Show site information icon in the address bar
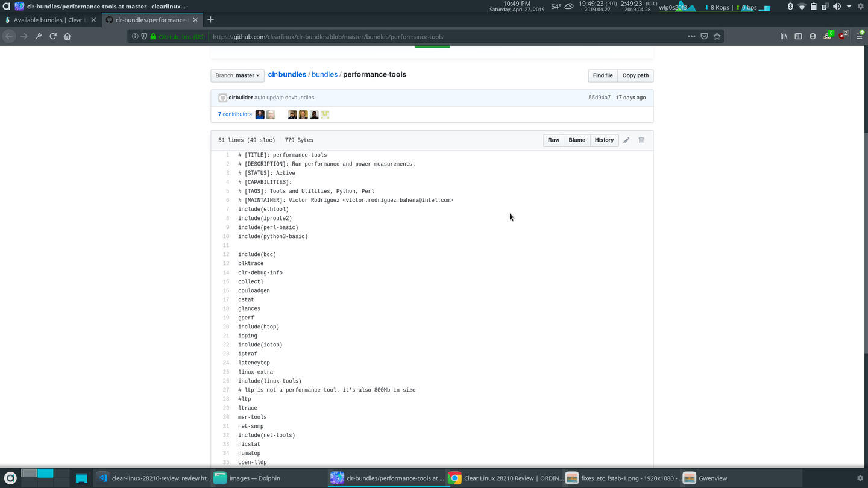Image resolution: width=868 pixels, height=488 pixels. click(135, 36)
